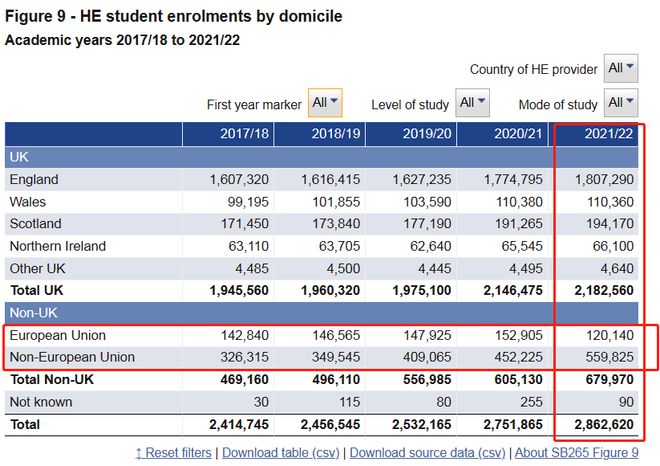Click grand Total 2021/22 value 2,862,620
This screenshot has height=466, width=660.
(604, 424)
